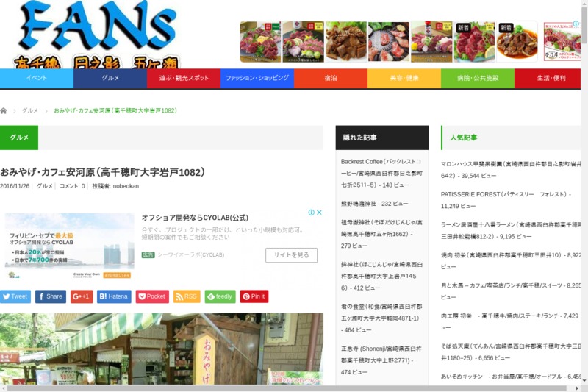Bookmark the page with the Hatena button
588x392 pixels.
pyautogui.click(x=114, y=296)
